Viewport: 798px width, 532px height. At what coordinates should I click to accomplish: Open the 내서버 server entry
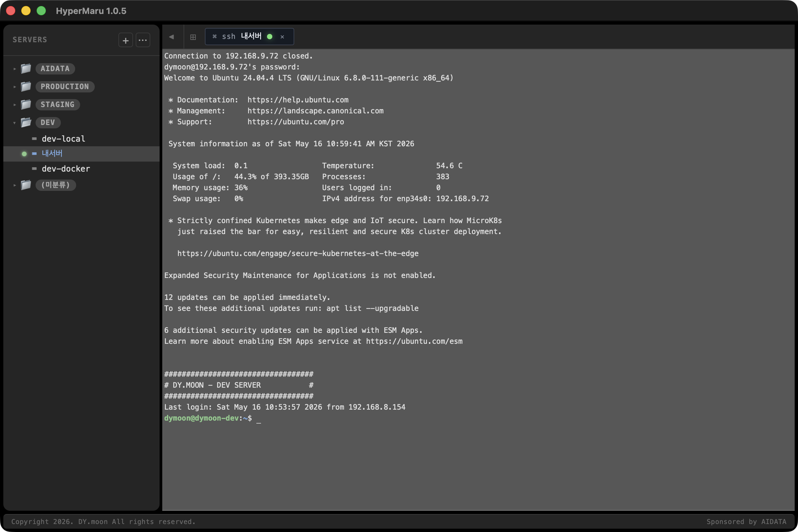81,154
